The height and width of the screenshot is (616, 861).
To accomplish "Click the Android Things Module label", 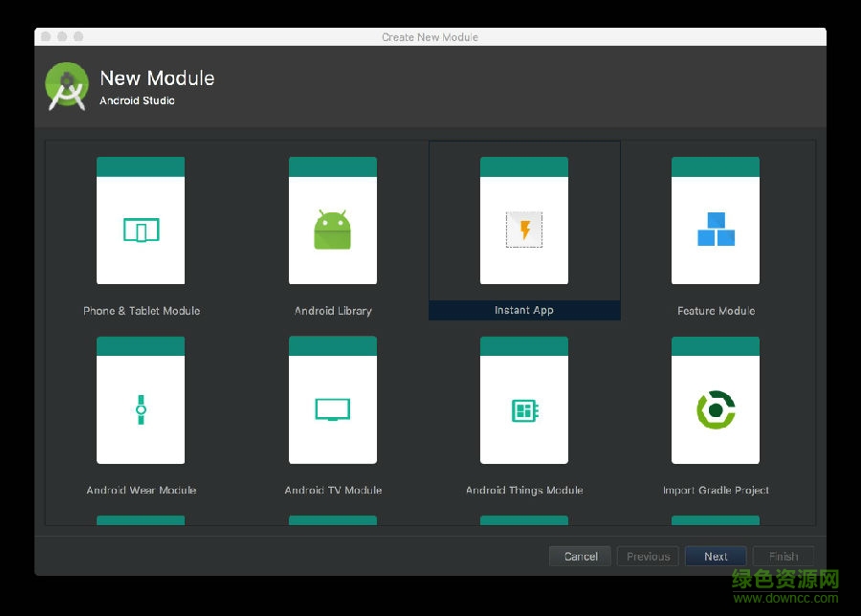I will point(524,491).
